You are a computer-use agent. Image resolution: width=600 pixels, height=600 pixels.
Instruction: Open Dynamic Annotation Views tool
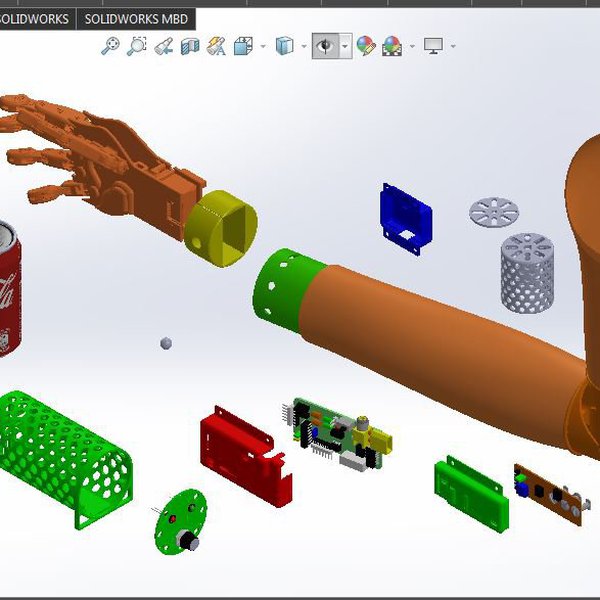point(216,46)
